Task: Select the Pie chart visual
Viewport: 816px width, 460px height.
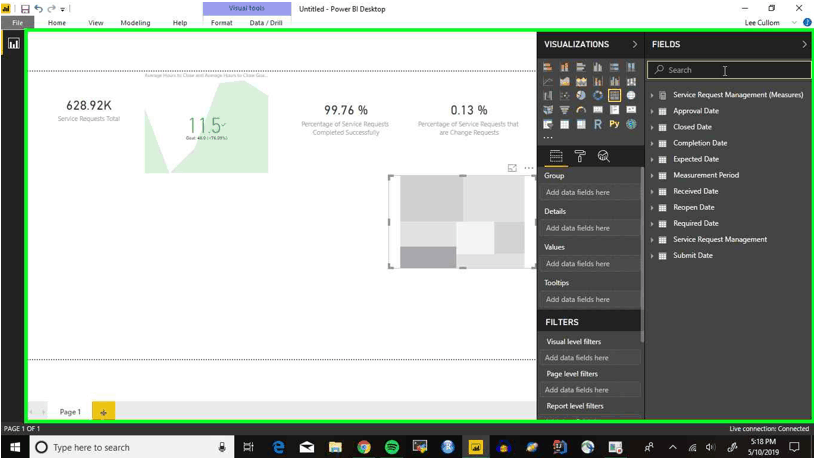Action: pyautogui.click(x=581, y=96)
